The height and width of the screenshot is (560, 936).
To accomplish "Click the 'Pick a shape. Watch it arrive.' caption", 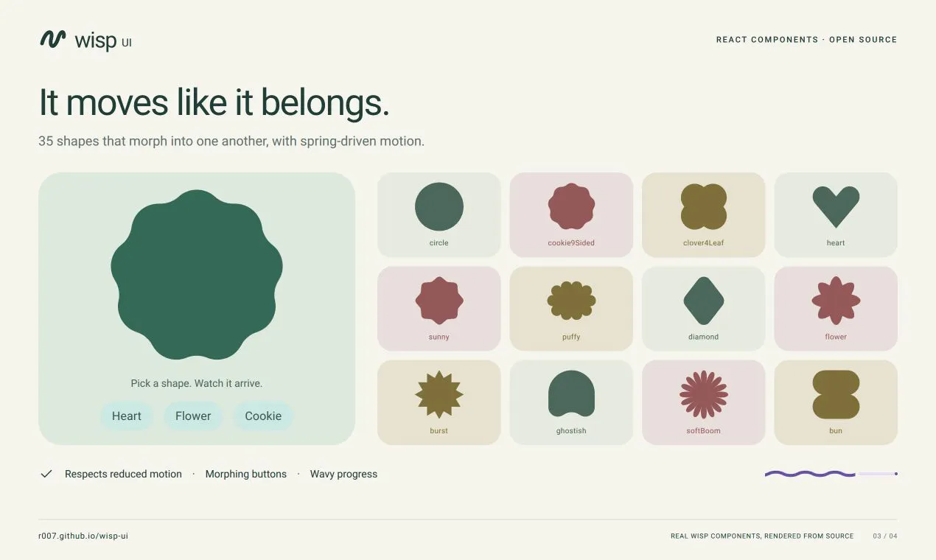I will 197,383.
